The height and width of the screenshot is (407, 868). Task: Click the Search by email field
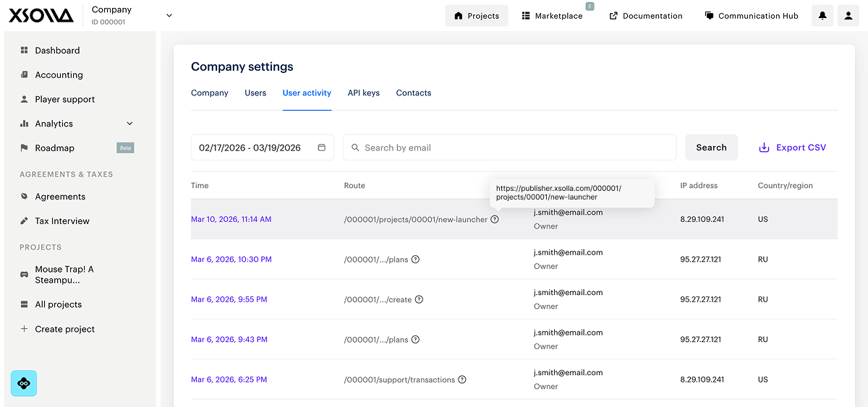(509, 147)
